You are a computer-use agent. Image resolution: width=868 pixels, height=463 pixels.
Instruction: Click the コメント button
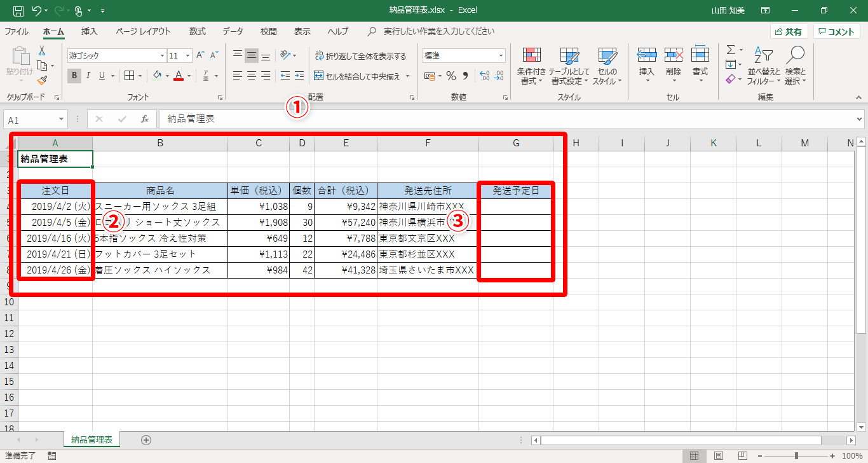pyautogui.click(x=836, y=32)
